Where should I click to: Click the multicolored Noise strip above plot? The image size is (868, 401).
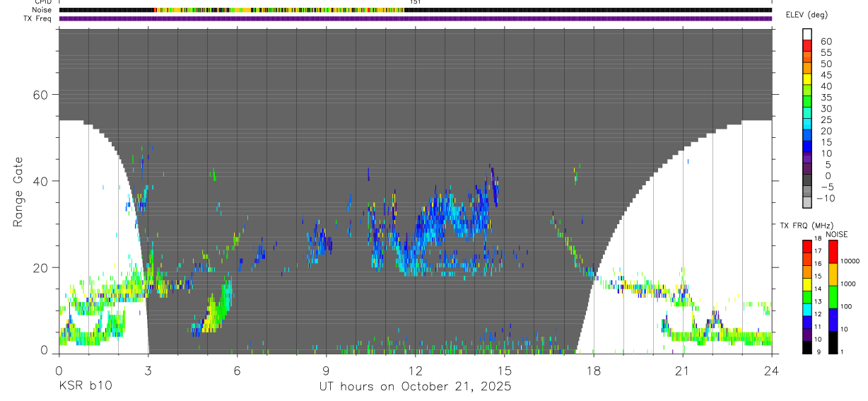[415, 10]
